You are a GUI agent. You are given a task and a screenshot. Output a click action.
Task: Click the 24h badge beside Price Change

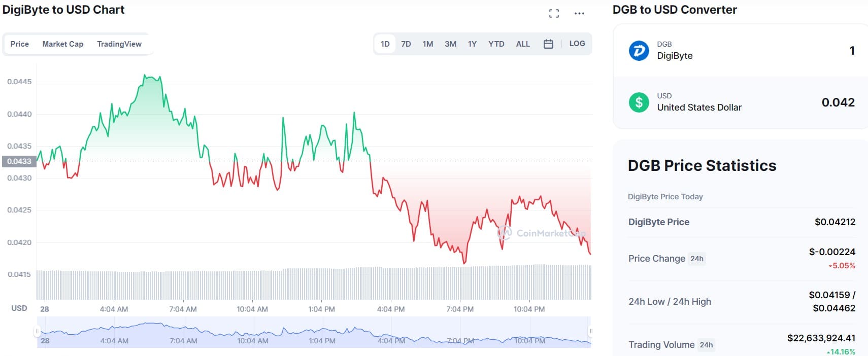697,259
